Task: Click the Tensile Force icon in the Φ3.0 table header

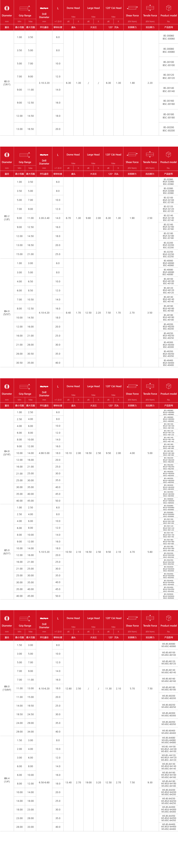Action: (150, 8)
